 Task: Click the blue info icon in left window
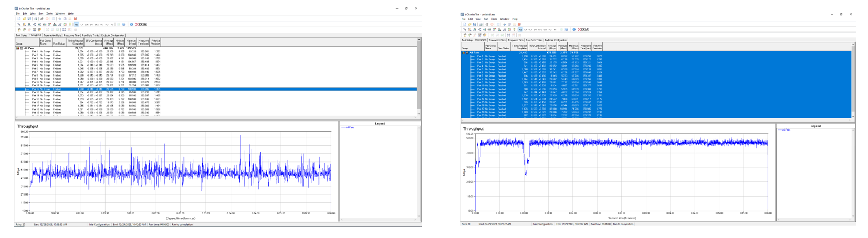[x=131, y=24]
